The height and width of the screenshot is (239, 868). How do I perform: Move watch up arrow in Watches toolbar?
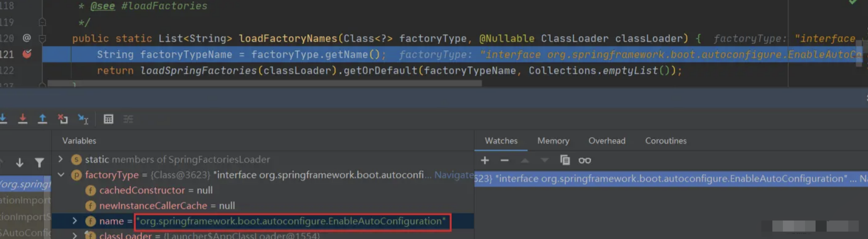[525, 160]
